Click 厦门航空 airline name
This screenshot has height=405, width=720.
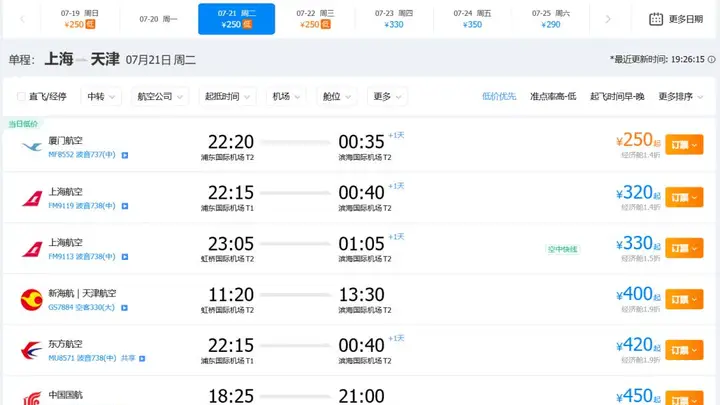[65, 141]
